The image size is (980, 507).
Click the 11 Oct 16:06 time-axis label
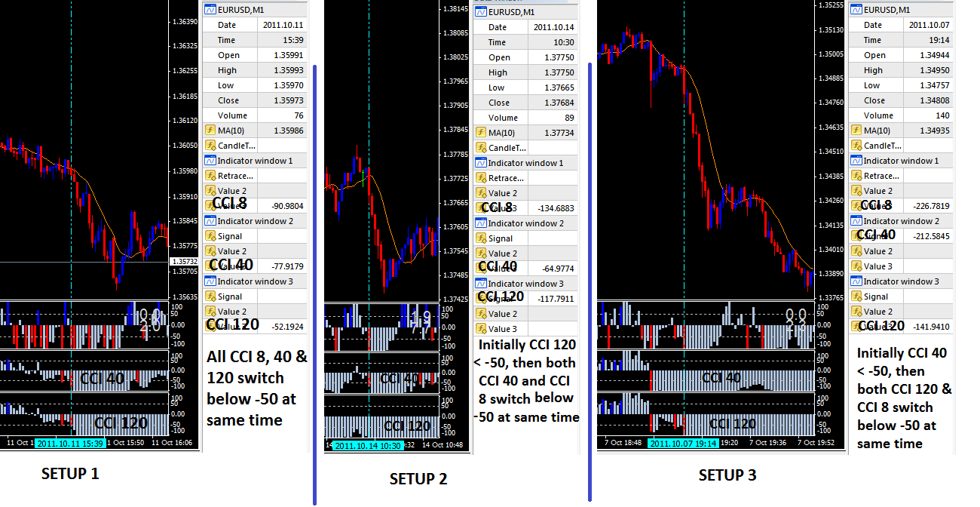172,443
